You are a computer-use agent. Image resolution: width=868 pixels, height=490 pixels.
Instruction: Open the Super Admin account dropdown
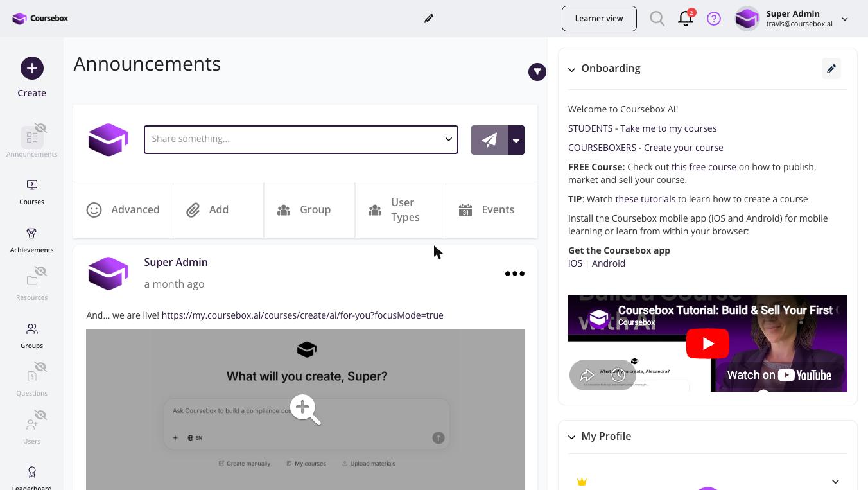click(845, 19)
